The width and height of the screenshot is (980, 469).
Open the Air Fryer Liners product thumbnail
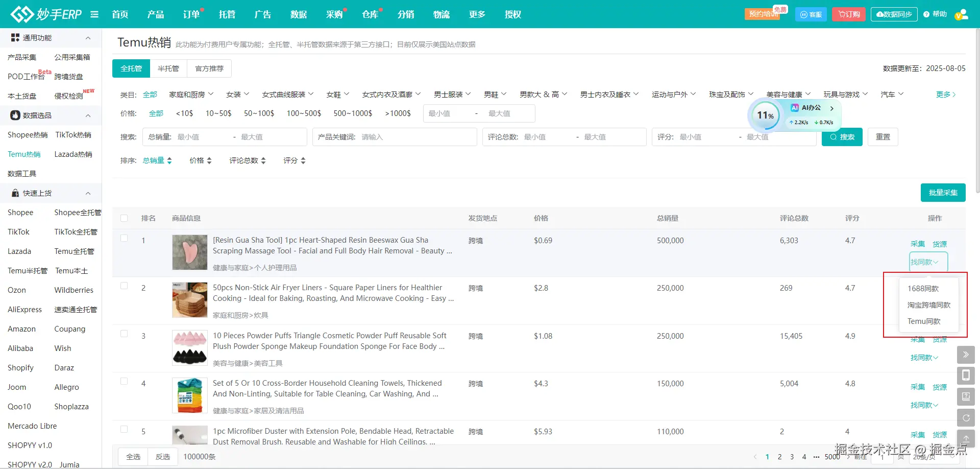(190, 300)
